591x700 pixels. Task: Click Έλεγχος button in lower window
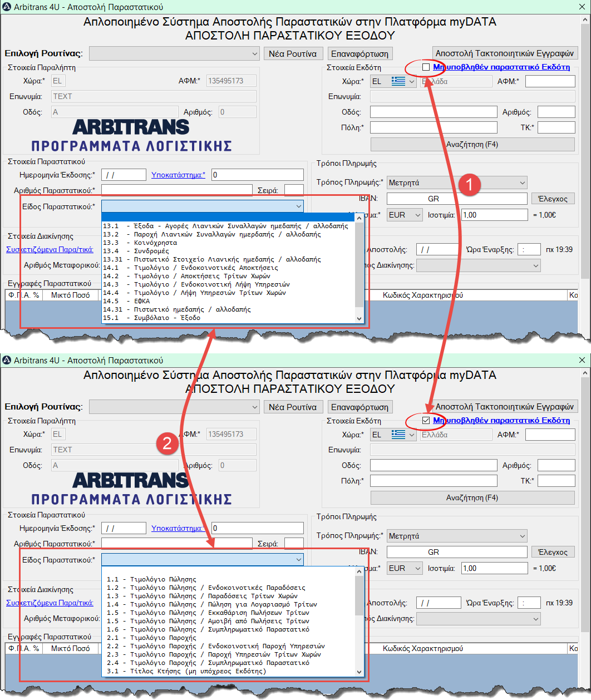[553, 552]
